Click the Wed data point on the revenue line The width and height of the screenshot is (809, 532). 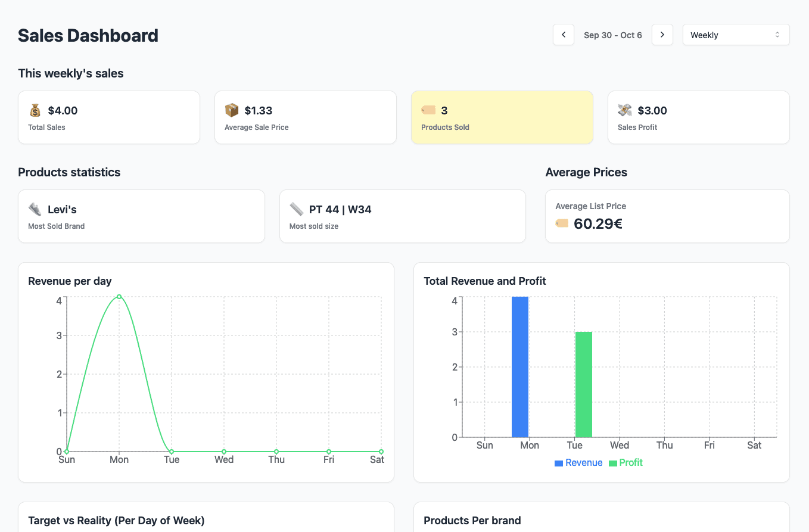(x=224, y=452)
